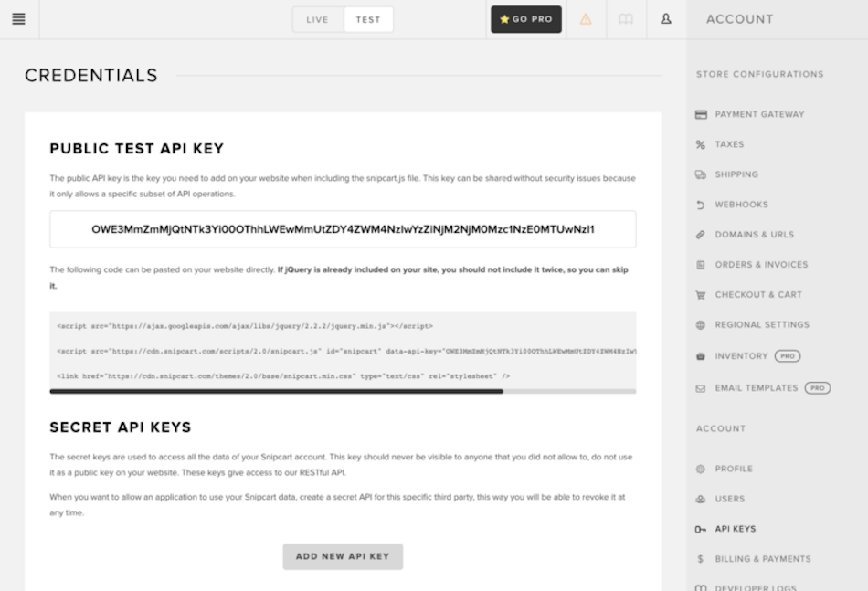Select the TEST tab
The image size is (868, 591).
[367, 18]
